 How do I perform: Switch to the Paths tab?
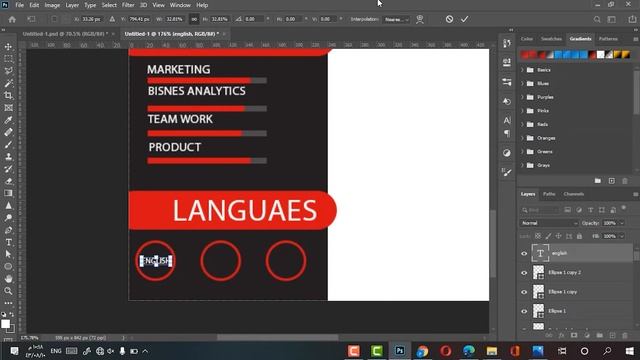click(549, 194)
